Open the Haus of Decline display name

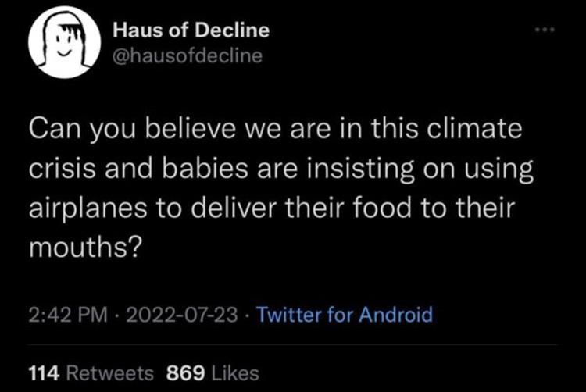click(191, 30)
